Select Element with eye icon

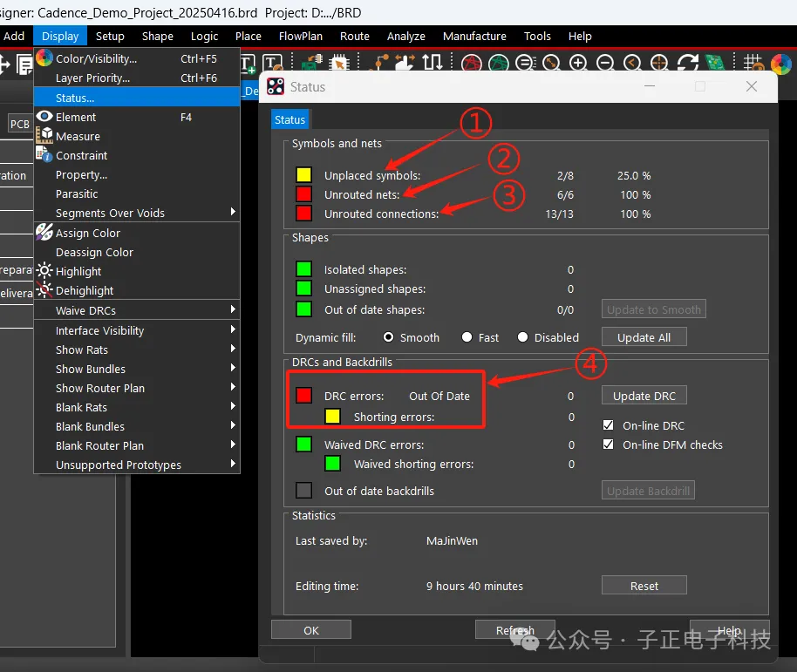pos(137,118)
